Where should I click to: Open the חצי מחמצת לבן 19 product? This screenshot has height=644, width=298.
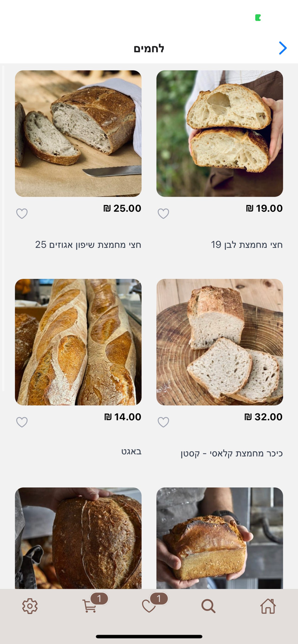point(252,244)
